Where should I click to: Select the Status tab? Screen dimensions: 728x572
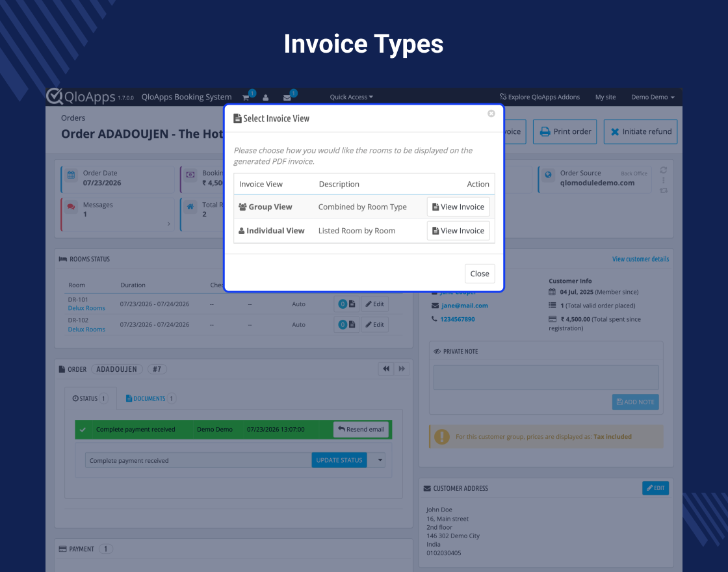[90, 398]
